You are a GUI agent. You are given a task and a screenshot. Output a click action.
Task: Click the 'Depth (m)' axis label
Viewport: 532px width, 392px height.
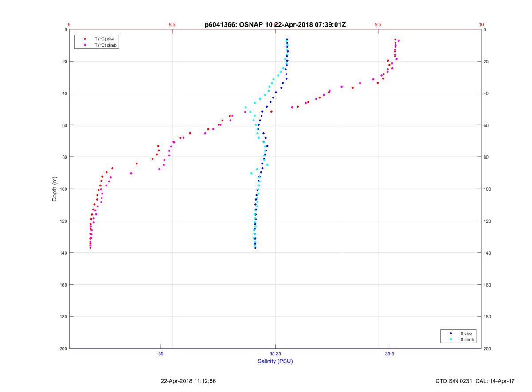(x=55, y=189)
